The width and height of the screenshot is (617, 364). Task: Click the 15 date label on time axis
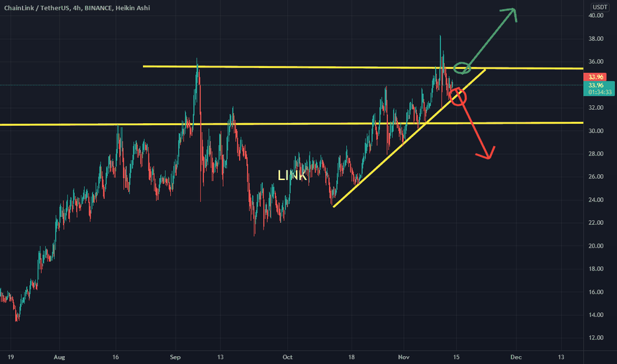[456, 357]
